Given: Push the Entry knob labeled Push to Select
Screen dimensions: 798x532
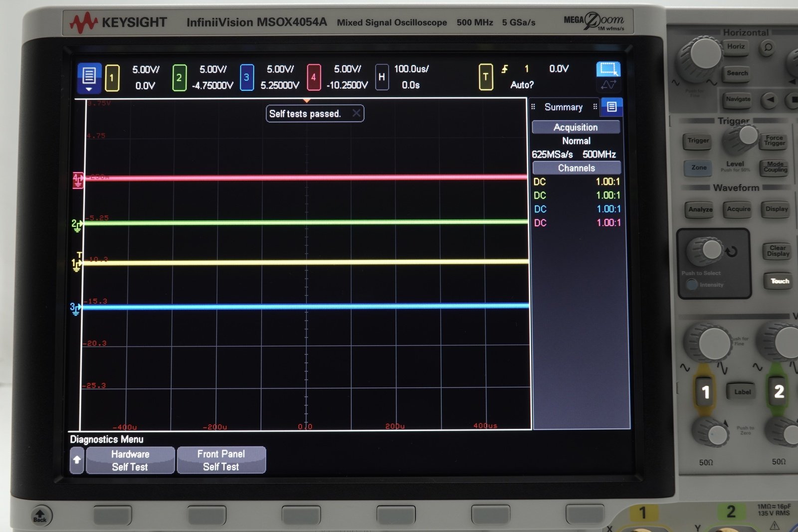Looking at the screenshot, I should pyautogui.click(x=709, y=250).
